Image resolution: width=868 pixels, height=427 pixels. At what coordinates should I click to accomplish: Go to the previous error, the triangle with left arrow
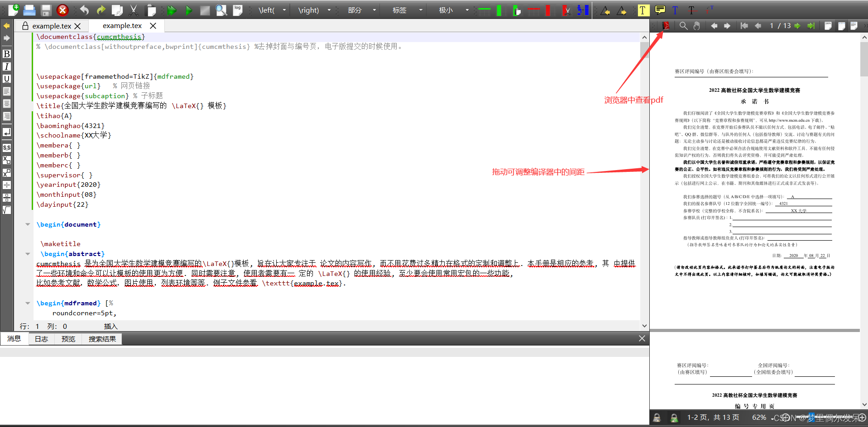605,10
